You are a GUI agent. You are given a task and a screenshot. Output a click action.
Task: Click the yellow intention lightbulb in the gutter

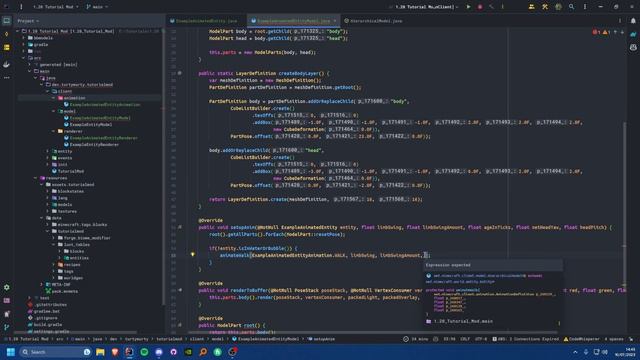[x=193, y=254]
